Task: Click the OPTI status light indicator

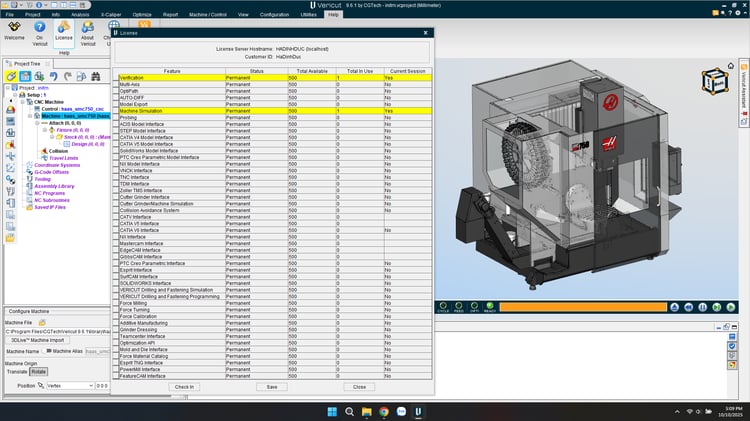Action: pyautogui.click(x=474, y=307)
